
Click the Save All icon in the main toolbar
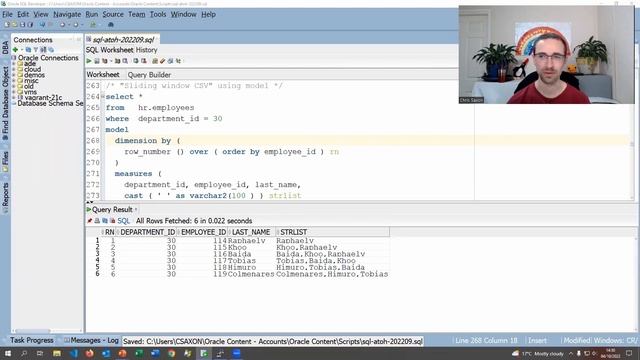click(x=30, y=25)
